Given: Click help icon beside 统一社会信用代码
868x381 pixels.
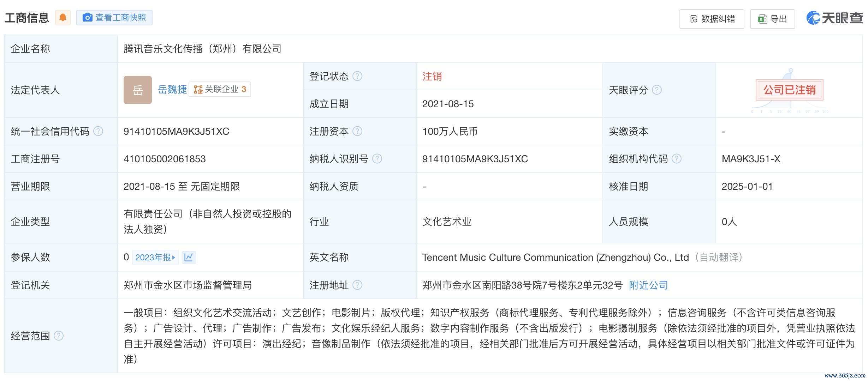Looking at the screenshot, I should 98,131.
